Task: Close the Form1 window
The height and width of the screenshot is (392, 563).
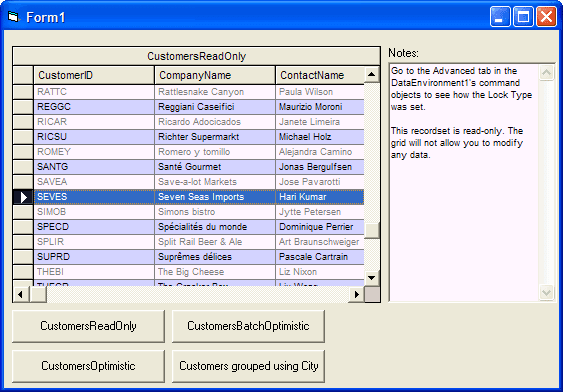Action: (546, 17)
